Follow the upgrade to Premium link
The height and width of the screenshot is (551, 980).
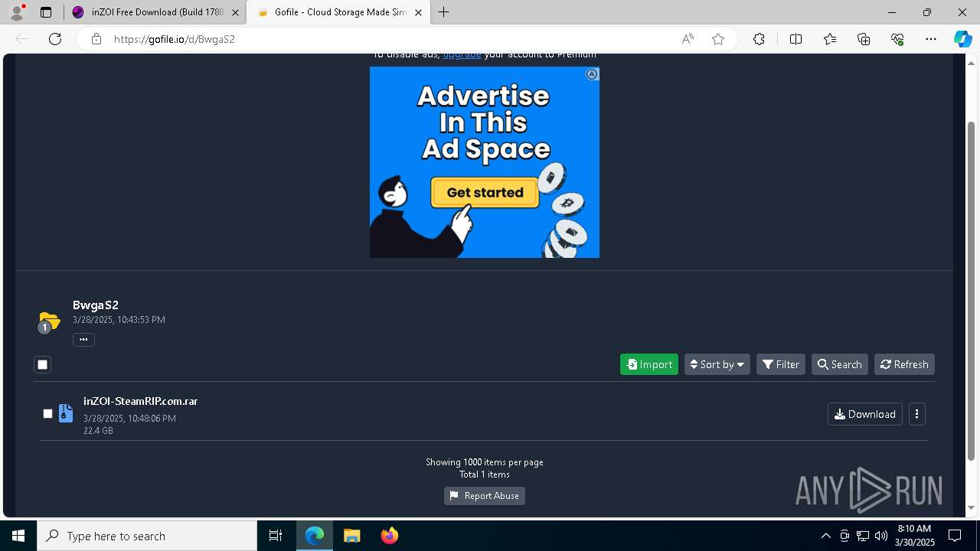click(462, 55)
